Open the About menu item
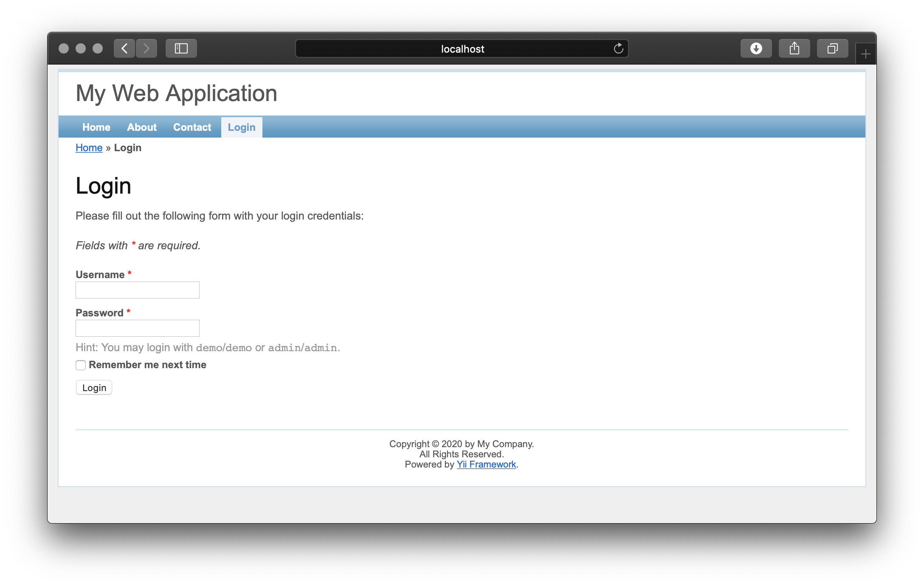 tap(142, 127)
